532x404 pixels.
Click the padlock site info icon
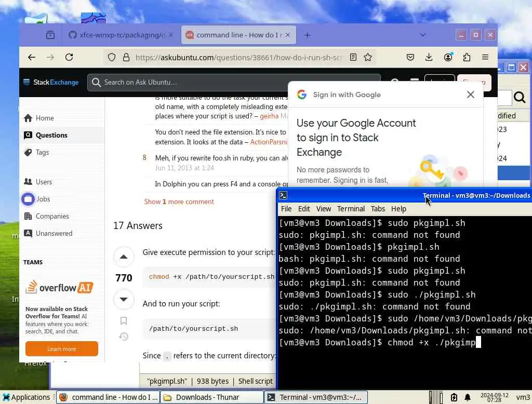(x=126, y=57)
